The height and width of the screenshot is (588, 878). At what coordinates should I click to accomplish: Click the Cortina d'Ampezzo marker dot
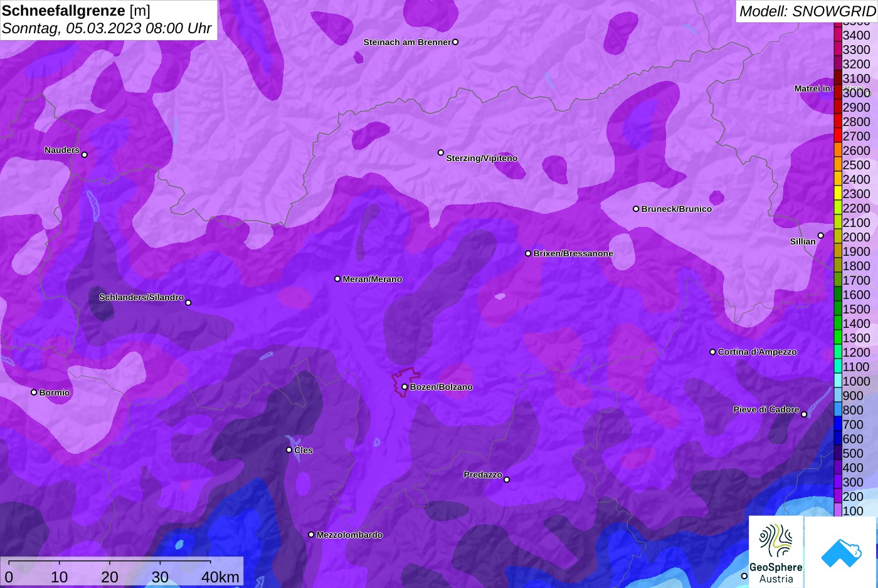pos(712,352)
